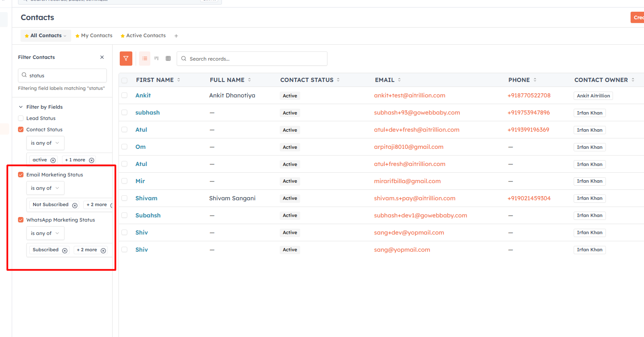Switch to kanban board view icon

click(157, 59)
